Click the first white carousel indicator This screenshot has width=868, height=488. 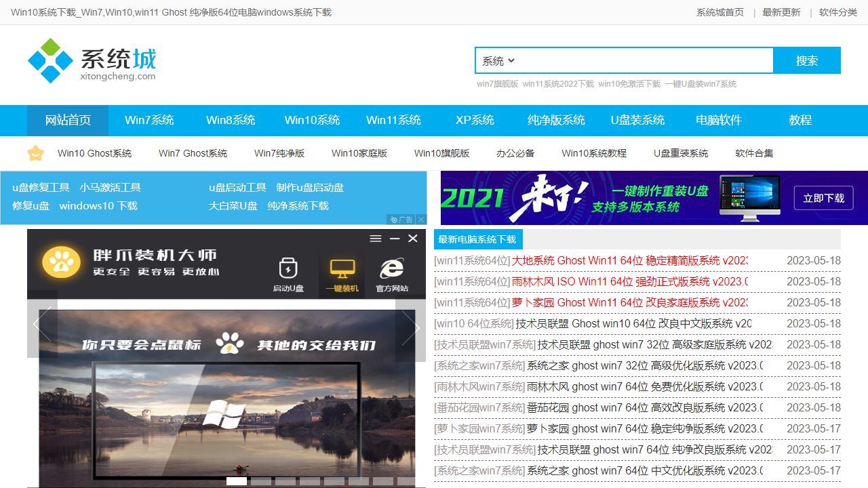pos(236,481)
